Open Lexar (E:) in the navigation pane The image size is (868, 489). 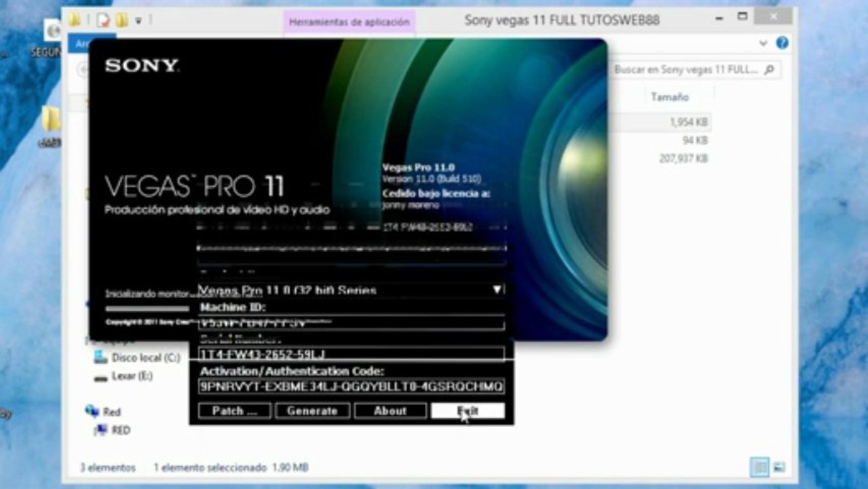pyautogui.click(x=132, y=376)
